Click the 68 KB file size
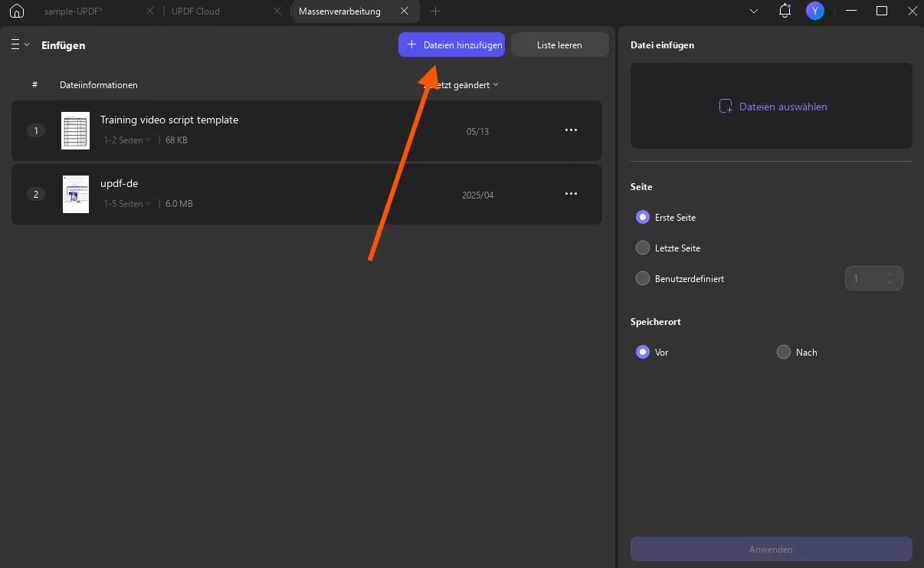The height and width of the screenshot is (568, 924). click(x=176, y=140)
